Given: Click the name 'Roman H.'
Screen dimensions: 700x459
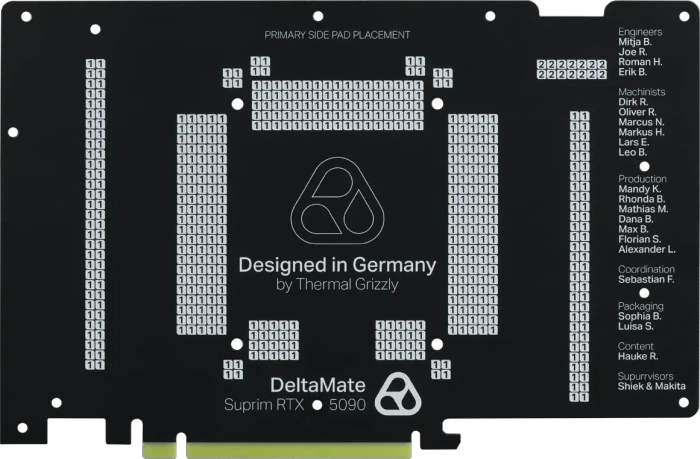Looking at the screenshot, I should pos(640,62).
